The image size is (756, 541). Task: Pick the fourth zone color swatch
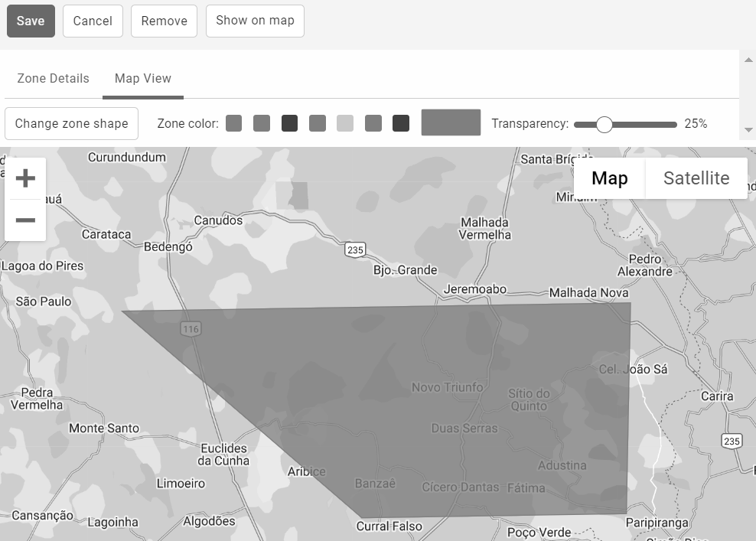(x=318, y=123)
